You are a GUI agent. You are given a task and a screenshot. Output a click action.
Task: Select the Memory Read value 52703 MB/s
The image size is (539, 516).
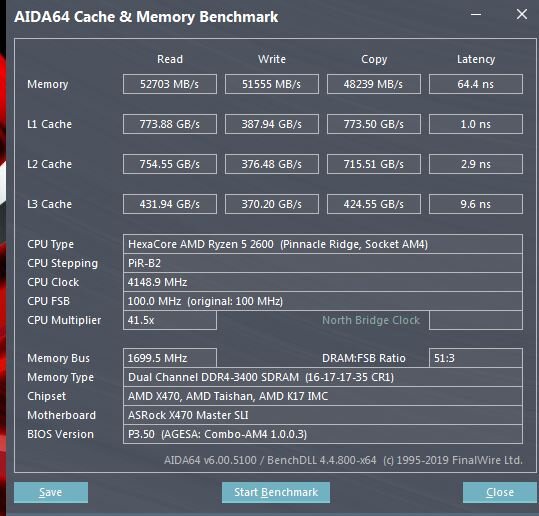170,84
